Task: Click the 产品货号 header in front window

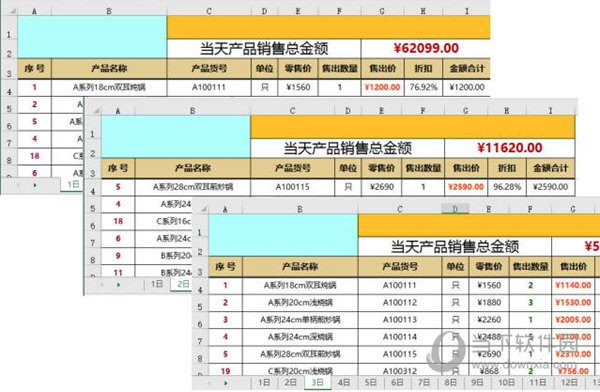Action: [400, 266]
